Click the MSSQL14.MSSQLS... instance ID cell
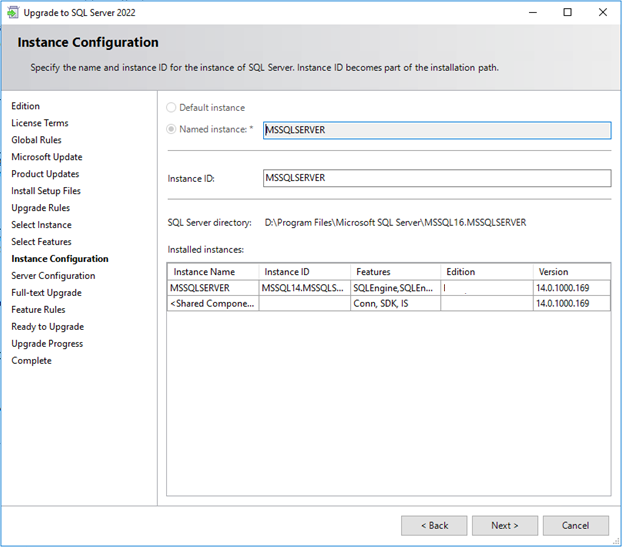 (x=304, y=288)
